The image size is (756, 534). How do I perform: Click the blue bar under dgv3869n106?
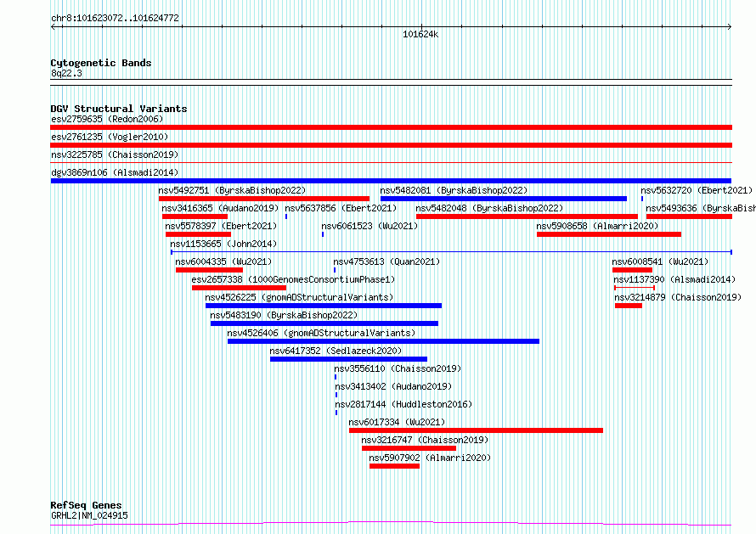[391, 181]
